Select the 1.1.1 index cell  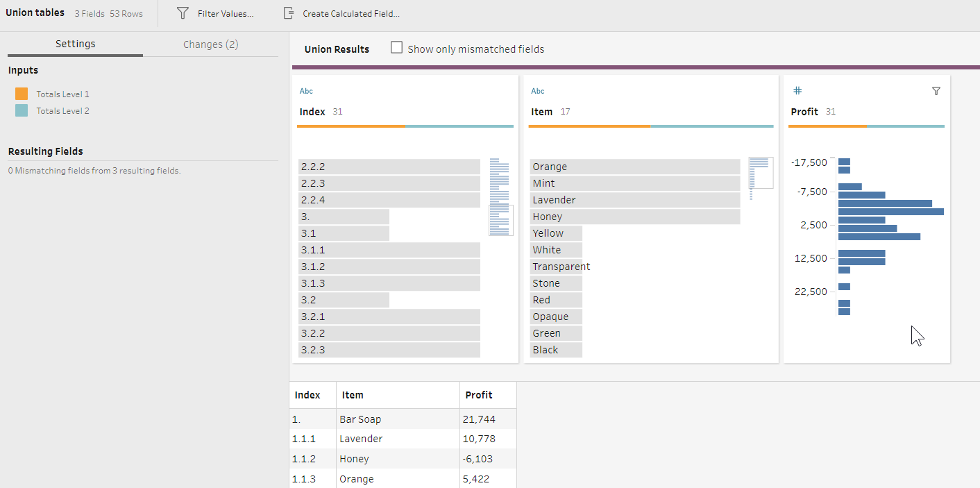312,439
